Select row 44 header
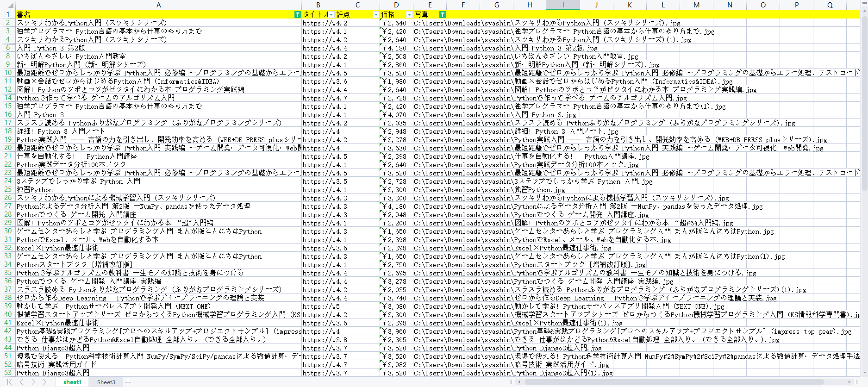The image size is (868, 387). click(x=7, y=348)
